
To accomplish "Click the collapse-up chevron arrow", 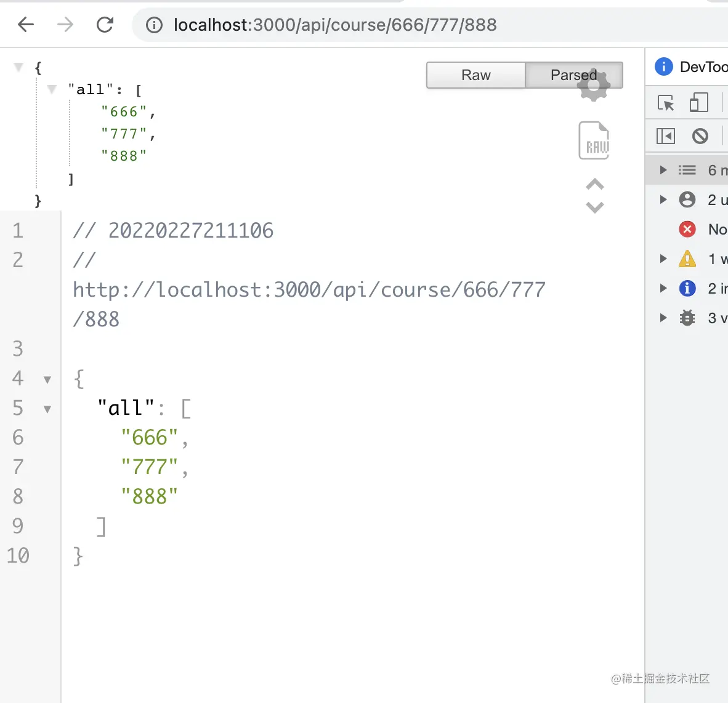I will point(595,185).
